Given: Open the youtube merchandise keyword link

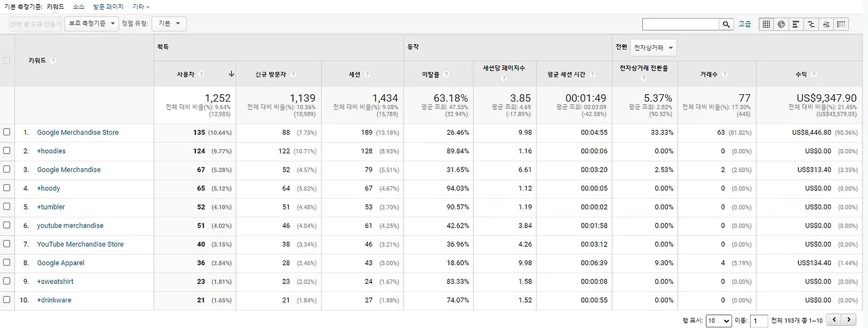Looking at the screenshot, I should coord(71,225).
